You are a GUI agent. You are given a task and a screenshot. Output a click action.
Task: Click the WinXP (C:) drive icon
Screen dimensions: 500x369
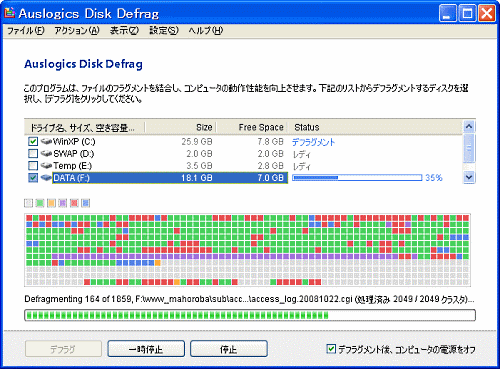(x=47, y=142)
